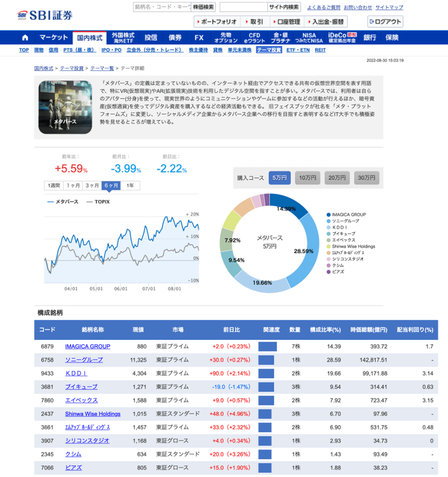Image resolution: width=448 pixels, height=477 pixels.
Task: Open the 信用 submenu link
Action: (53, 50)
